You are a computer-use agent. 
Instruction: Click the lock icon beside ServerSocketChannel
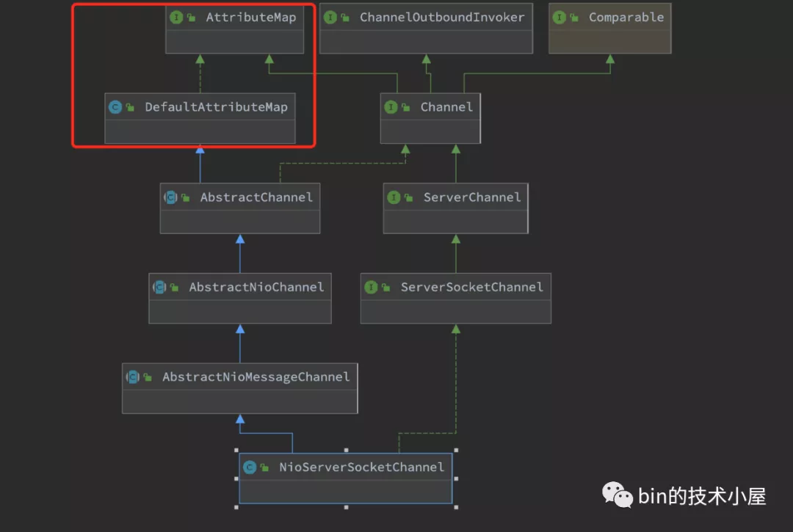pyautogui.click(x=386, y=288)
